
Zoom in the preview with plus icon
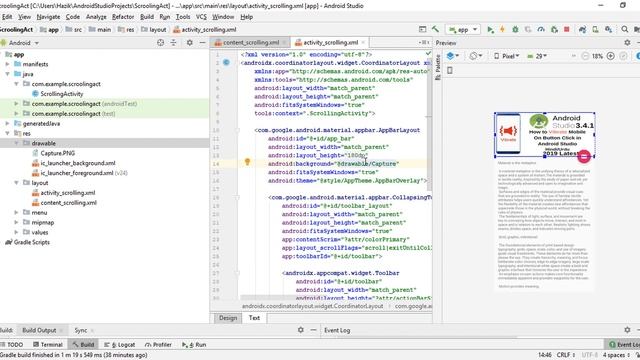(x=611, y=56)
